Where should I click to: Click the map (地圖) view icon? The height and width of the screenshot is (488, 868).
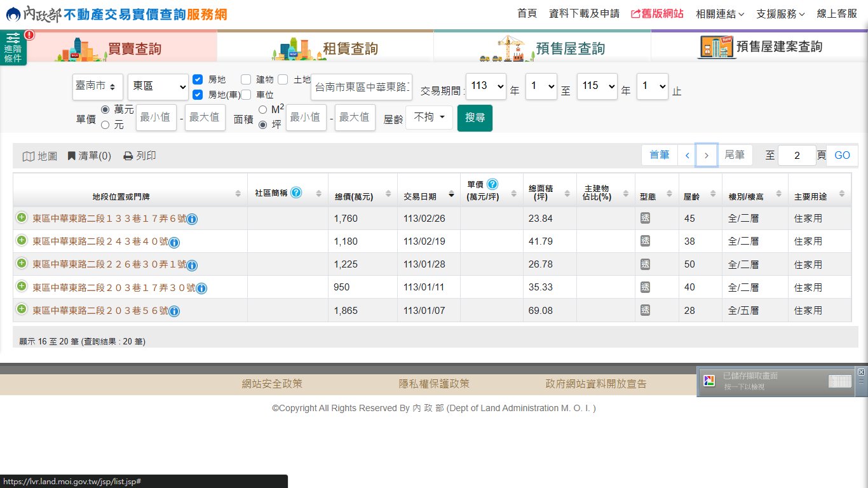tap(29, 156)
